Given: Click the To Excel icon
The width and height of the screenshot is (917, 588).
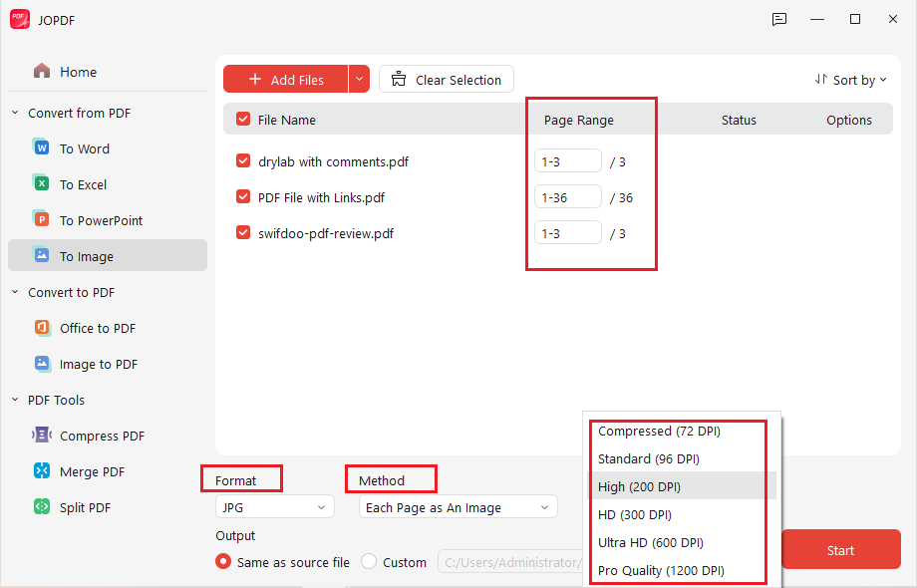Looking at the screenshot, I should tap(41, 183).
